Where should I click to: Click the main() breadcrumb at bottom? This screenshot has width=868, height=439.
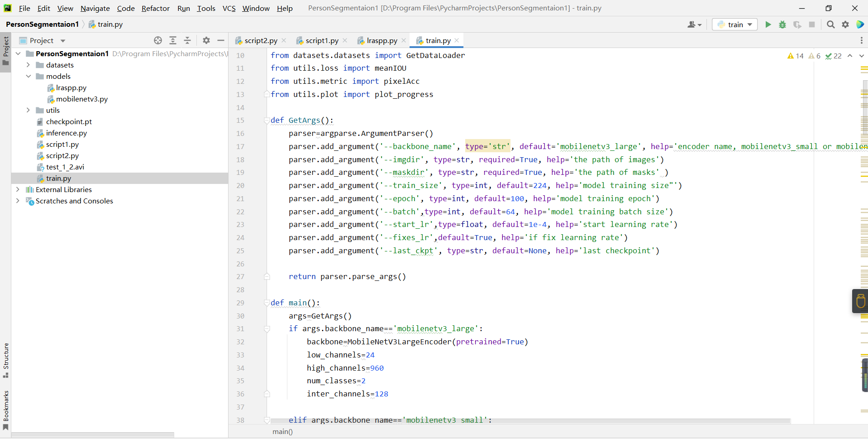(x=282, y=432)
